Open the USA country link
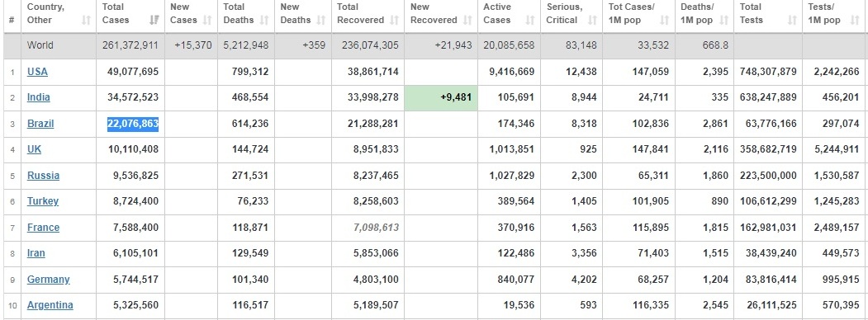 [x=37, y=71]
